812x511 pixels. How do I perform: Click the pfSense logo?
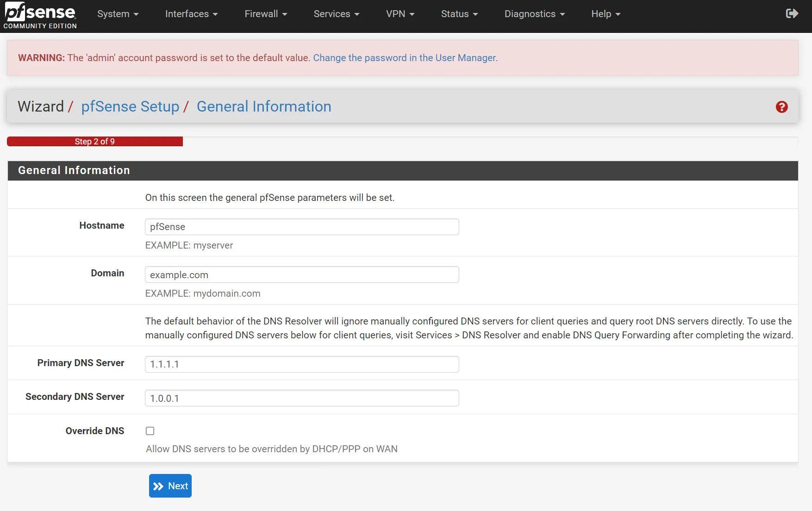(x=39, y=14)
